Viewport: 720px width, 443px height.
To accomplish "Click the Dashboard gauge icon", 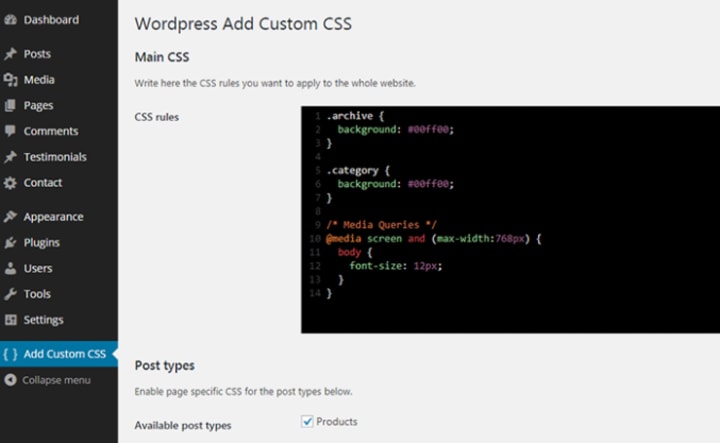I will point(11,20).
